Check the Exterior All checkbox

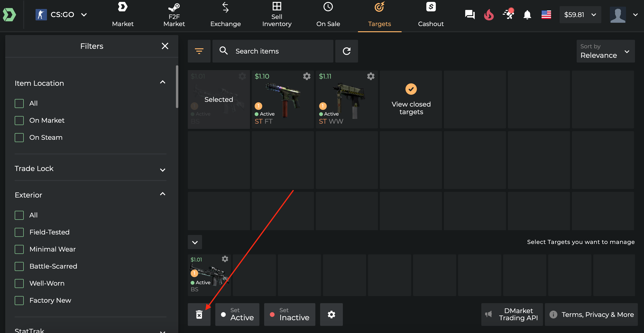click(x=19, y=215)
